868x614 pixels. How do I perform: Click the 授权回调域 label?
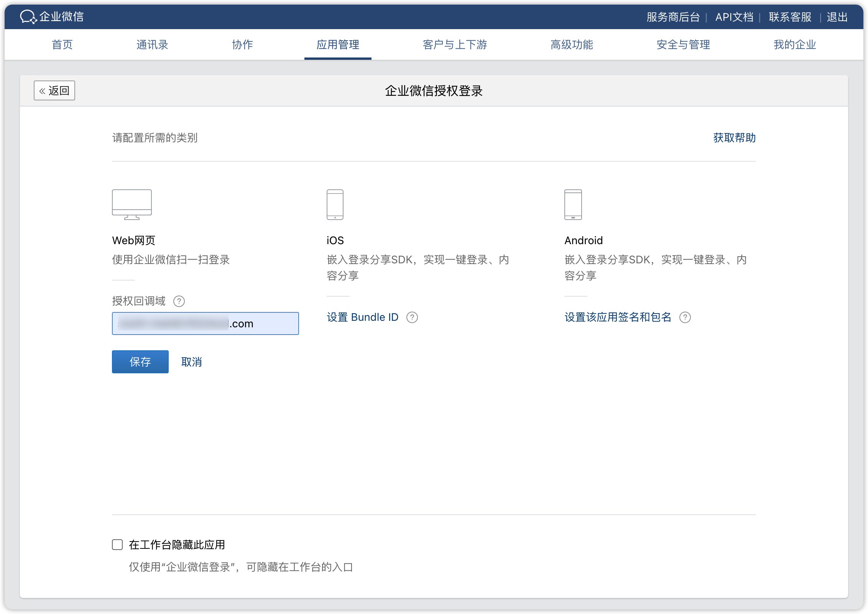pos(139,301)
